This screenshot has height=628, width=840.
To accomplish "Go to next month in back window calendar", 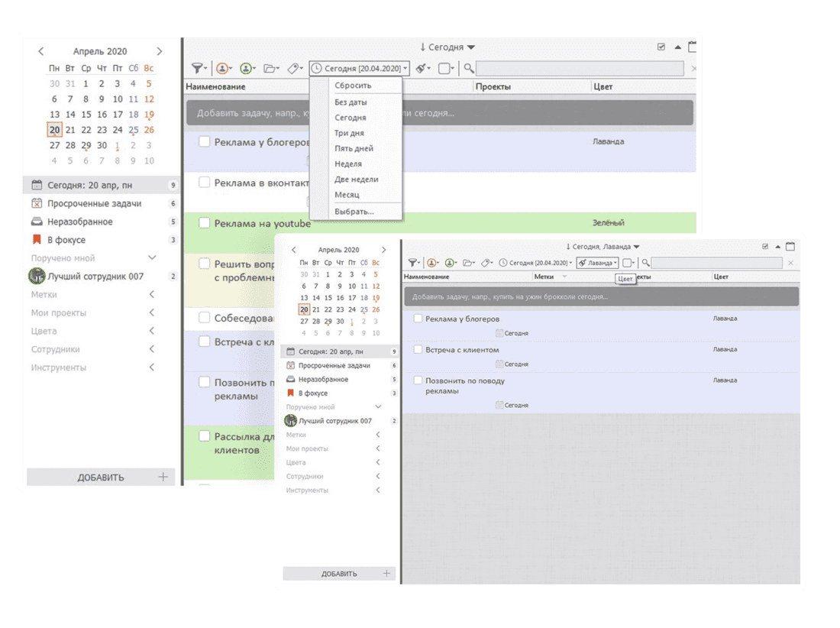I will (x=159, y=51).
